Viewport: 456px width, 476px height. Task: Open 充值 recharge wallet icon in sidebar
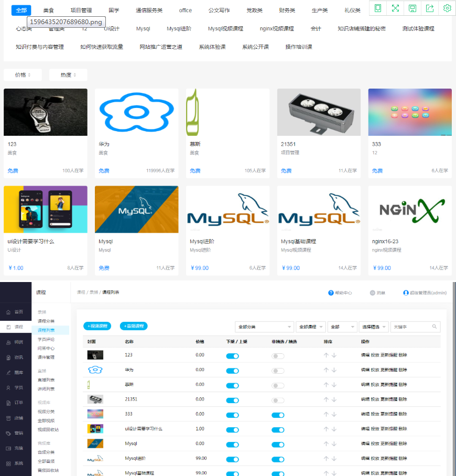pos(8,448)
